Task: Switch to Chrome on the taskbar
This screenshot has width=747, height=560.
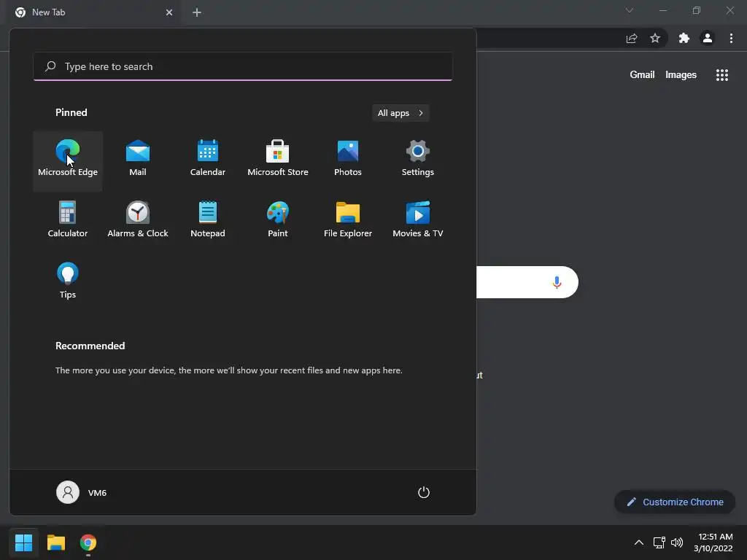Action: 88,542
